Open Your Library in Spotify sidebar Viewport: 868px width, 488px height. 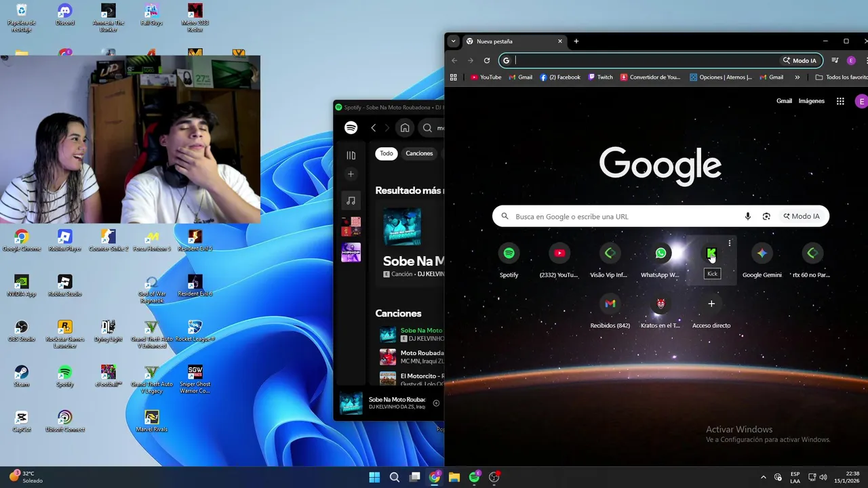click(351, 155)
